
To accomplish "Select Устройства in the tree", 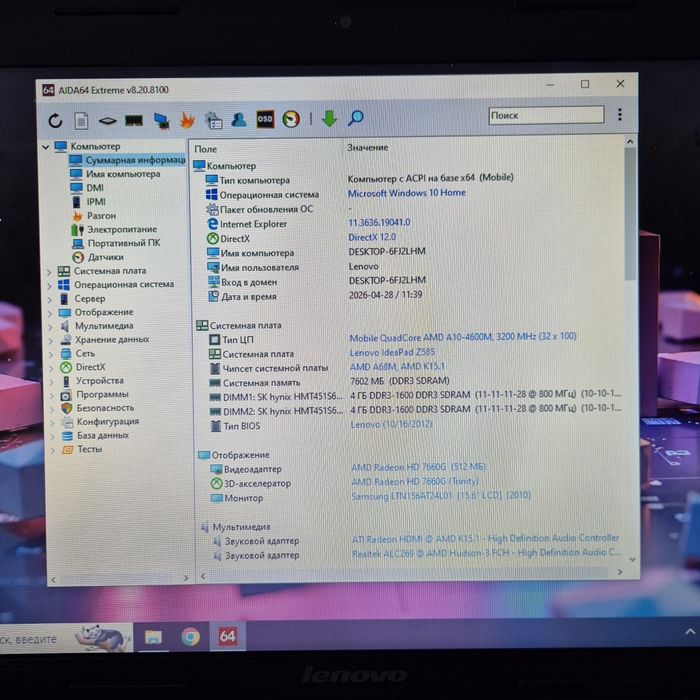I will (100, 381).
